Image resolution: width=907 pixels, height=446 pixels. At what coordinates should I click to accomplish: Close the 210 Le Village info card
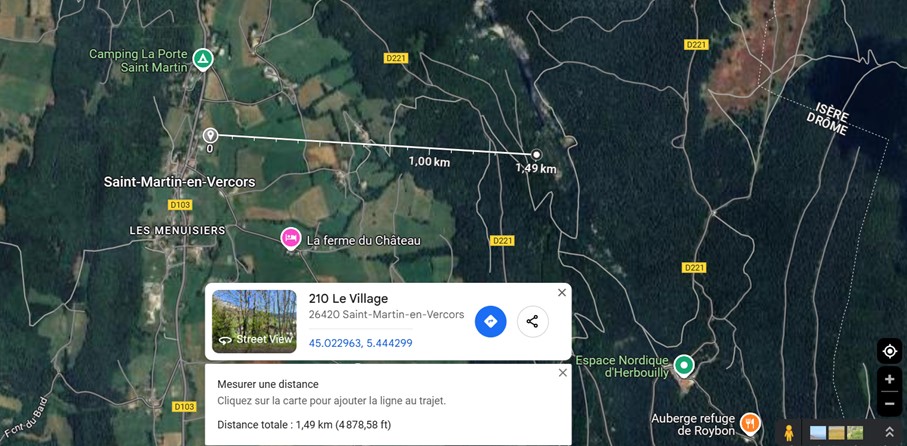(x=562, y=293)
